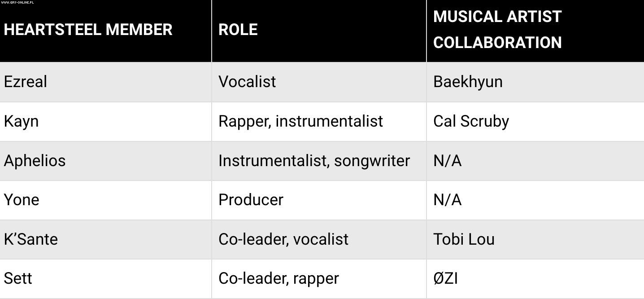644x299 pixels.
Task: Select the Yone member cell
Action: 22,200
